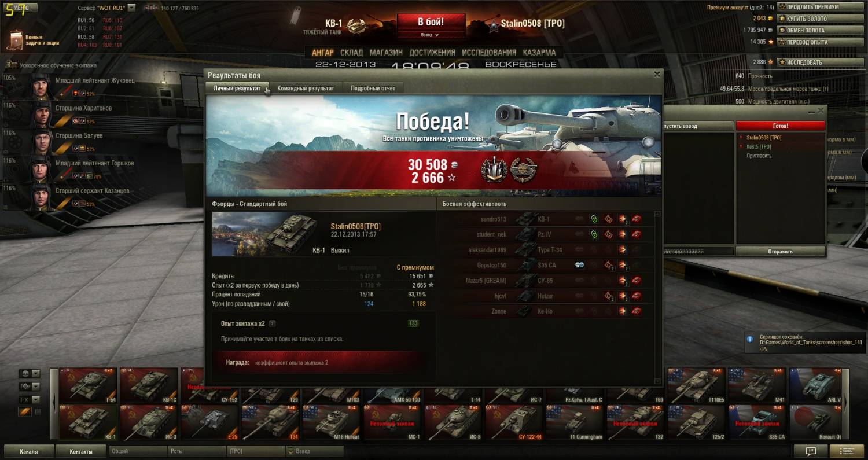Click the green spotted icon for student_nek
The image size is (868, 460).
pos(594,234)
